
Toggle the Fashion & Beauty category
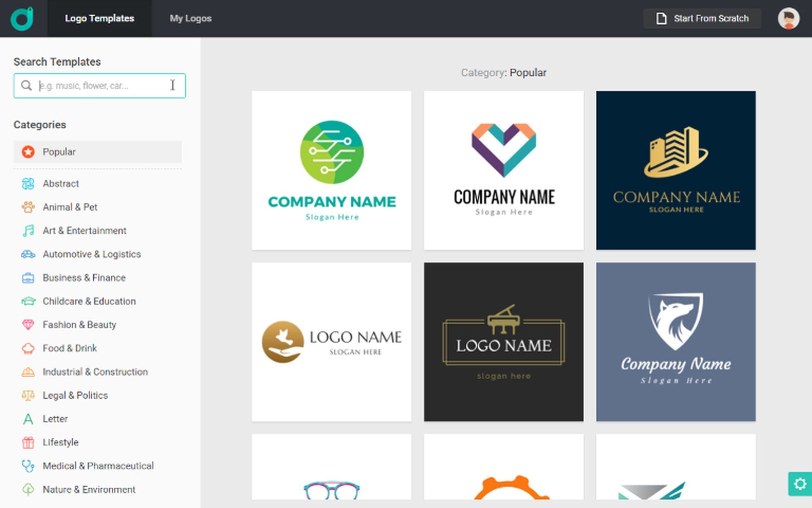[80, 324]
